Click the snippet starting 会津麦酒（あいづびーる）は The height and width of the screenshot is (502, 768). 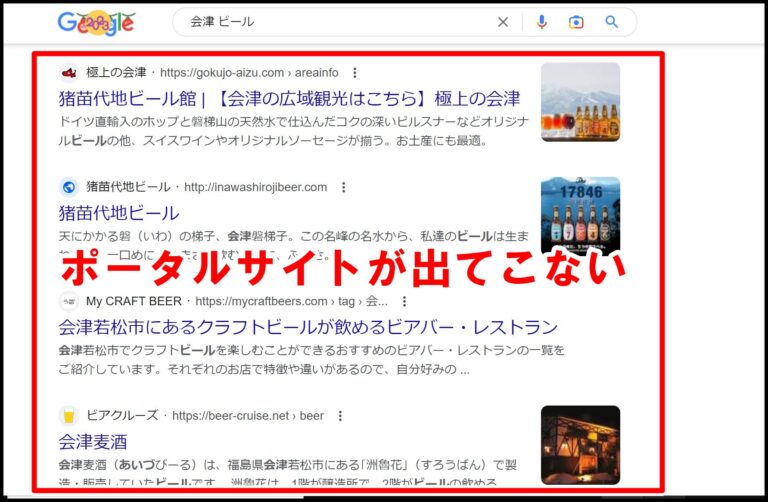pyautogui.click(x=288, y=473)
